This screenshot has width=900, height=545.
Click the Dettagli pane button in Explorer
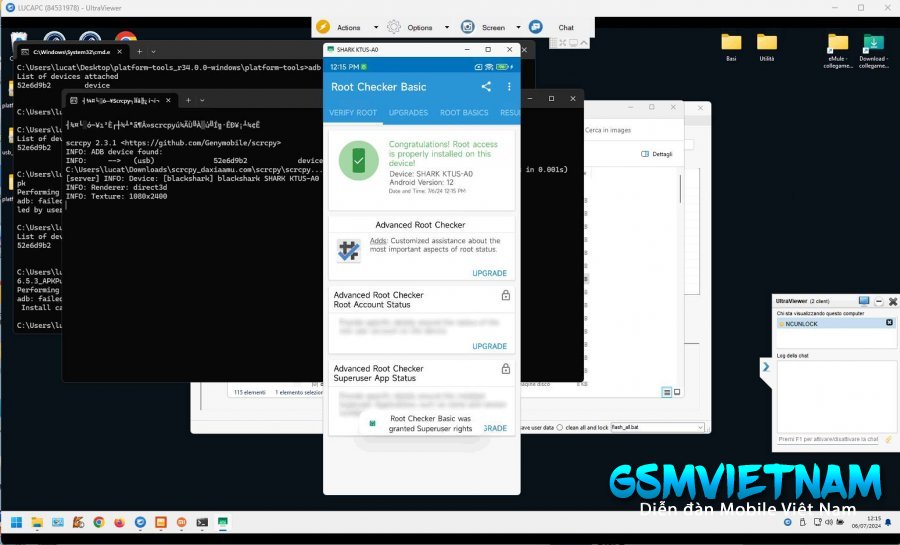tap(657, 154)
